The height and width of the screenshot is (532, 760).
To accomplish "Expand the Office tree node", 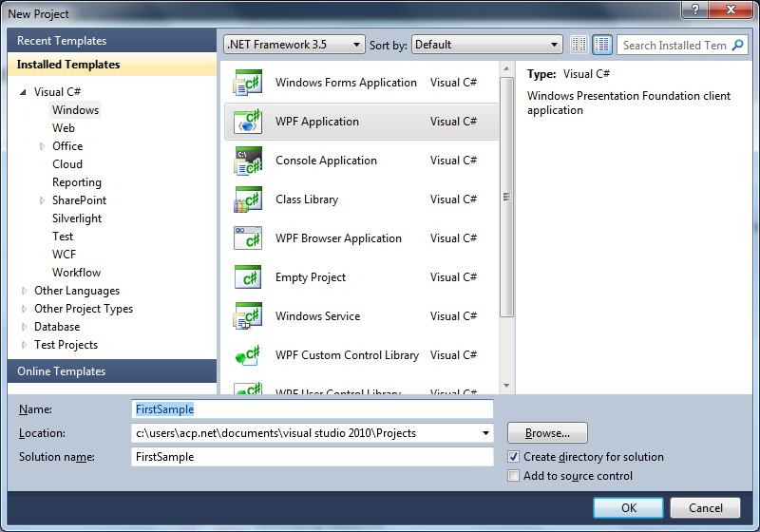I will click(x=42, y=146).
